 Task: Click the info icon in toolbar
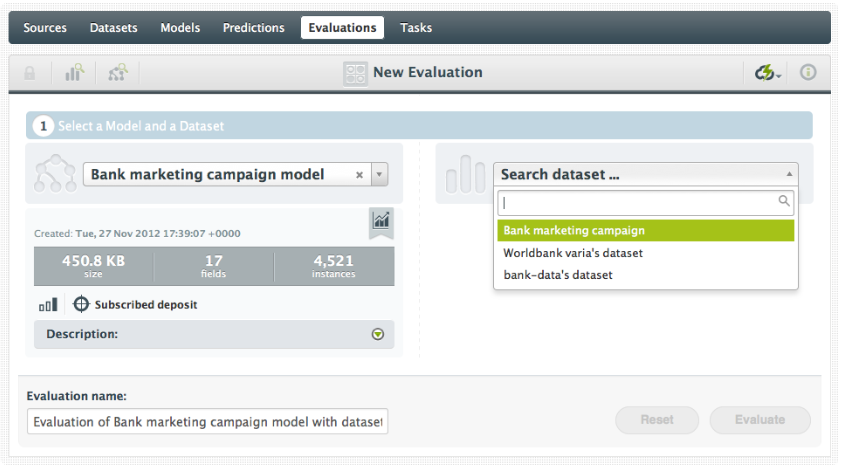[808, 73]
